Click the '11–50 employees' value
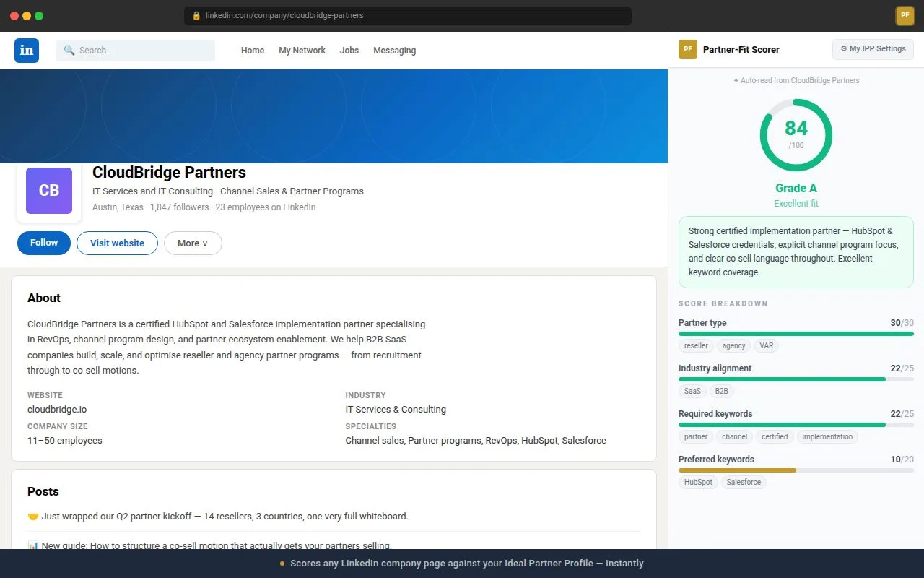This screenshot has height=578, width=924. click(65, 440)
